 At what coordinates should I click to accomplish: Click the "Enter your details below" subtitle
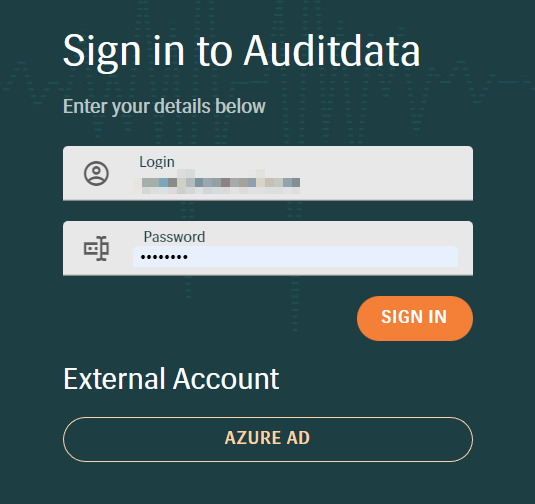164,106
